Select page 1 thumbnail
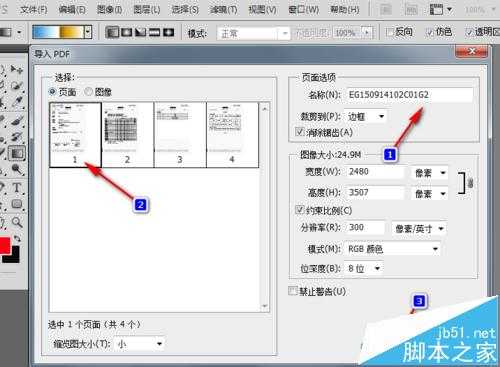 [x=75, y=135]
